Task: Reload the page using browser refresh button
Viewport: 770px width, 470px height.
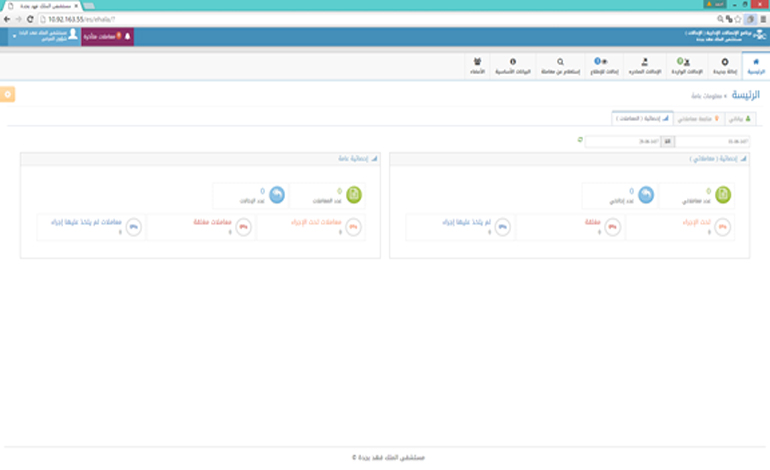Action: point(30,18)
